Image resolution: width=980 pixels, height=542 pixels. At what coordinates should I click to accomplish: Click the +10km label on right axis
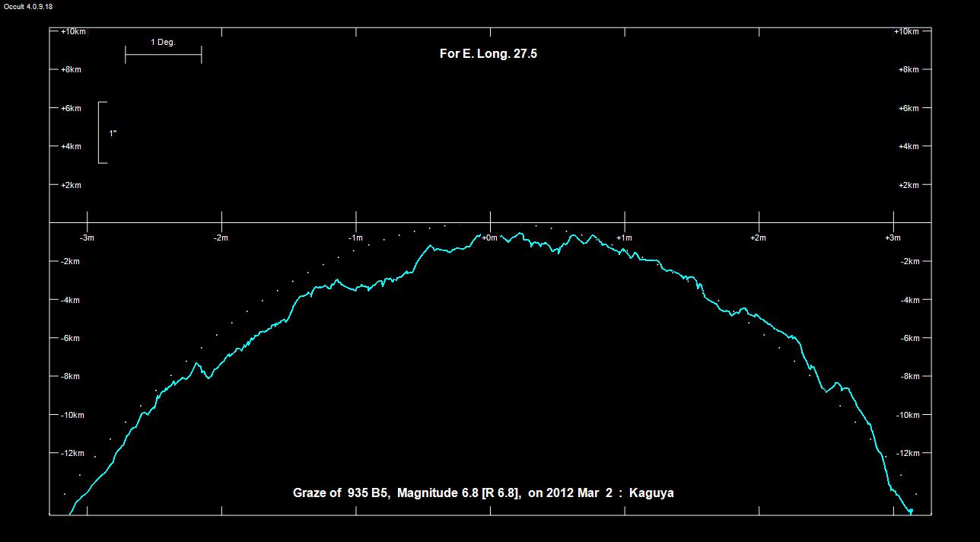[x=906, y=32]
